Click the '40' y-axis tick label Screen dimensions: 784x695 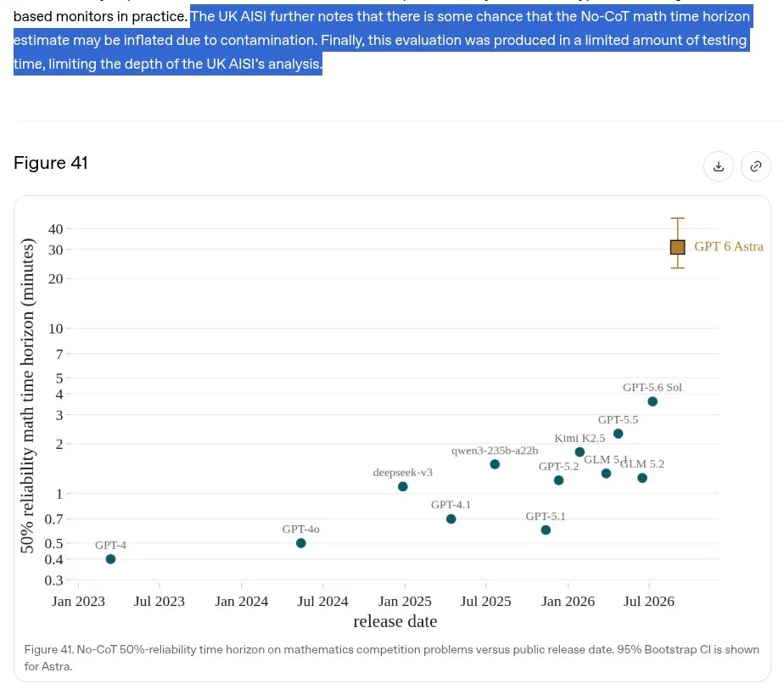55,229
